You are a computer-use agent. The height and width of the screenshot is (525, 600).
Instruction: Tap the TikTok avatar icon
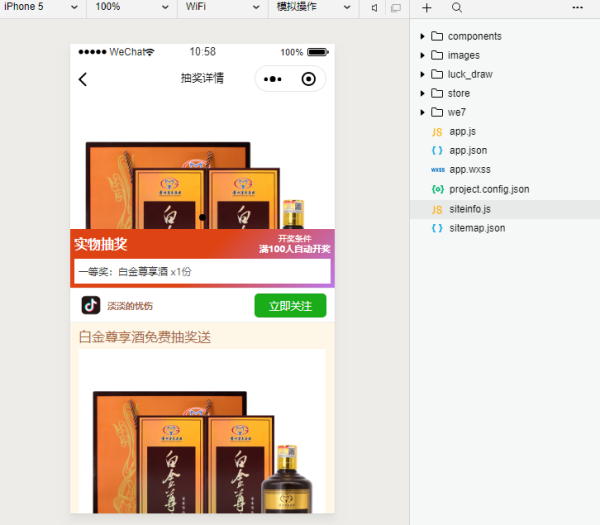91,305
